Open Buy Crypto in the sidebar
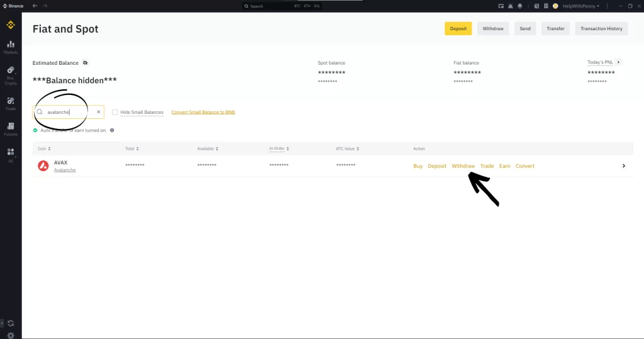 coord(11,75)
